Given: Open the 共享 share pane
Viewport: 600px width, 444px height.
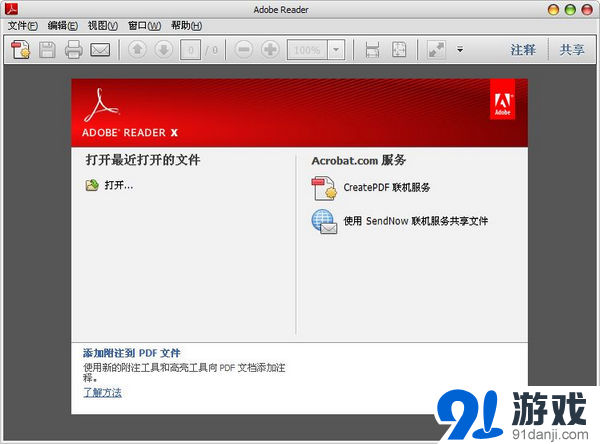Looking at the screenshot, I should pyautogui.click(x=572, y=50).
